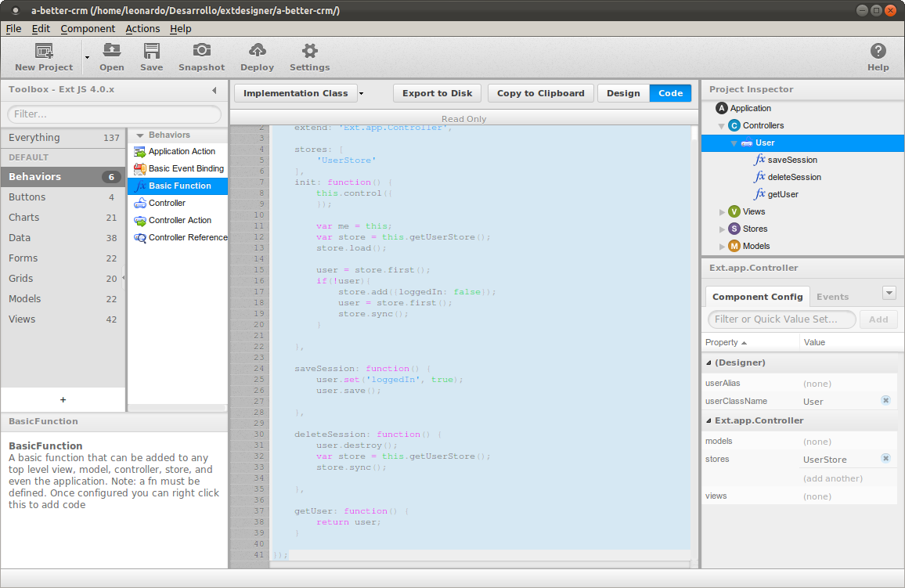Screen dimensions: 905x588
Task: Remove the UserStore value with its x icon
Action: coord(885,458)
